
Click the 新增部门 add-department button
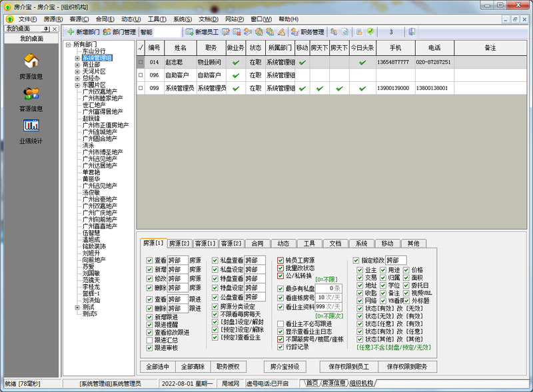click(x=83, y=32)
